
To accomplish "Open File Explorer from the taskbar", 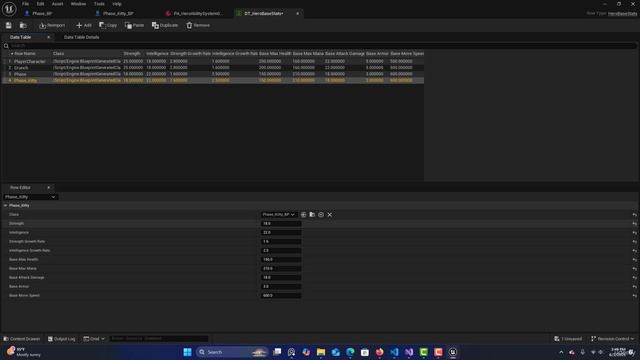I will [x=321, y=352].
